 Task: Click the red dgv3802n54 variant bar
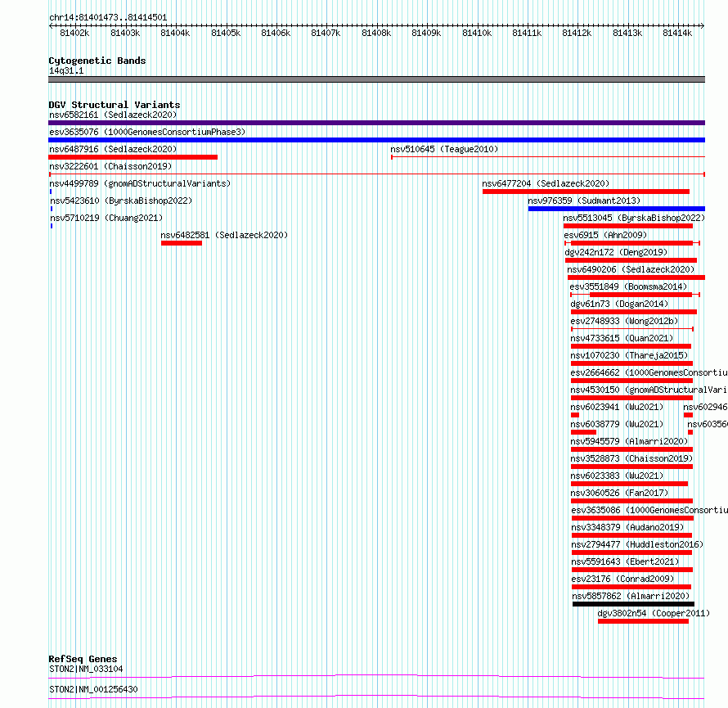[644, 621]
